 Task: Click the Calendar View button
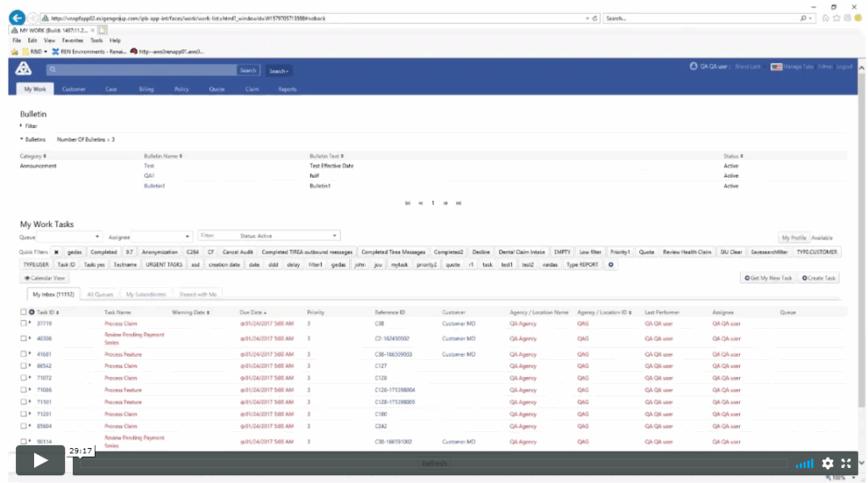click(x=45, y=278)
